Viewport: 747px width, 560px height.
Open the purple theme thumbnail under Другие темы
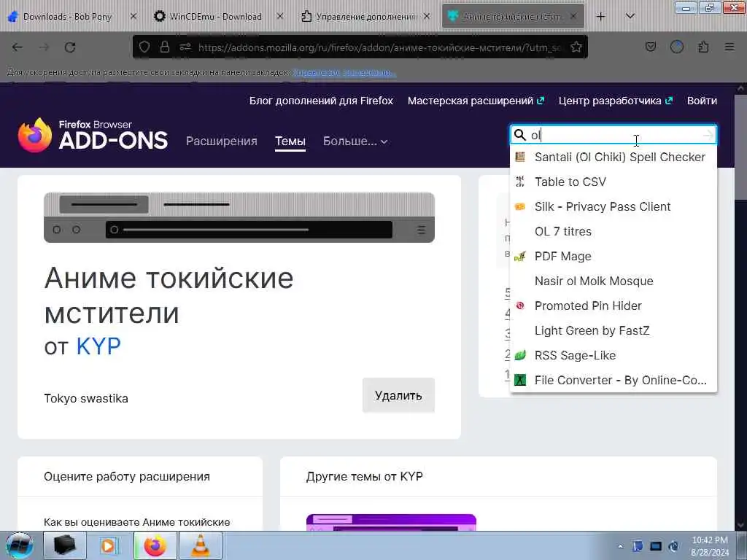click(391, 522)
